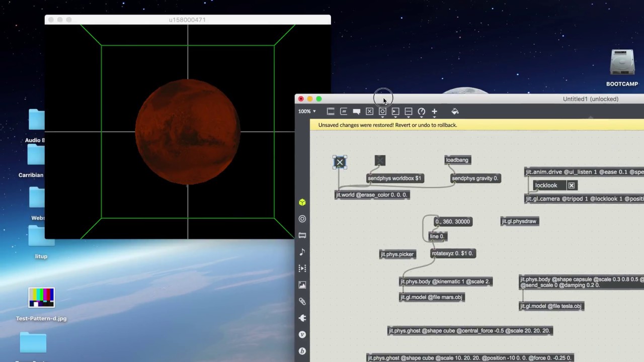Open the Number box toolbar menu
Image resolution: width=644 pixels, height=362 pixels.
(x=395, y=112)
